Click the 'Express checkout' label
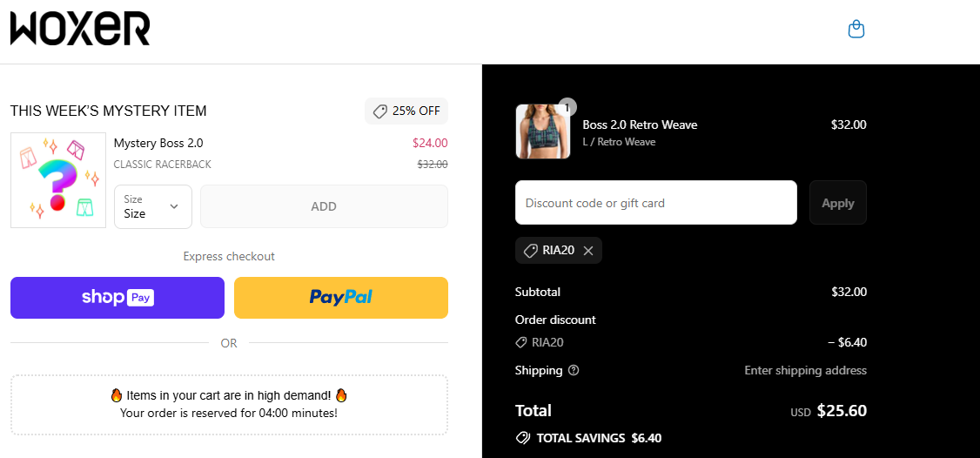Viewport: 980px width, 458px height. point(229,257)
